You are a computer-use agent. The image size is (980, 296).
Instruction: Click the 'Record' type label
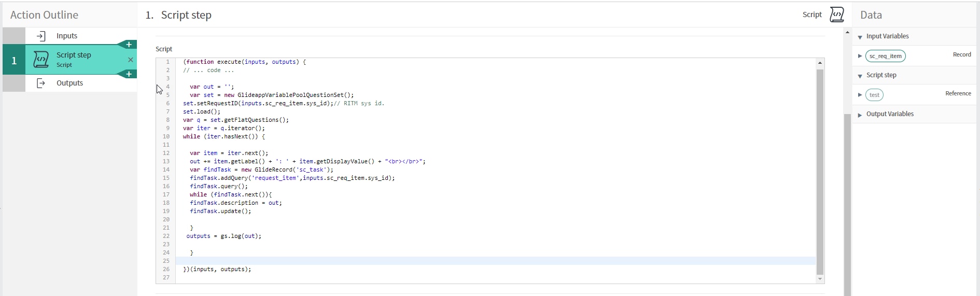[962, 54]
